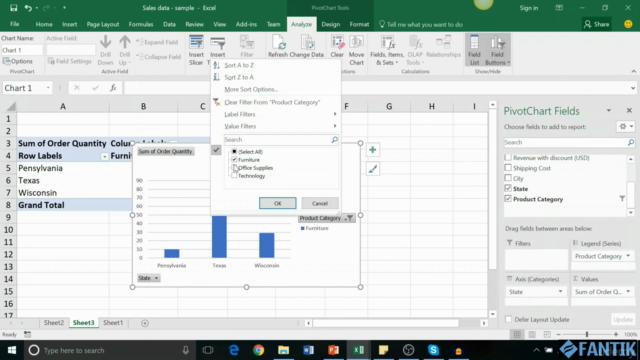Open the Row Labels filter dropdown
This screenshot has height=360, width=640.
pos(104,156)
